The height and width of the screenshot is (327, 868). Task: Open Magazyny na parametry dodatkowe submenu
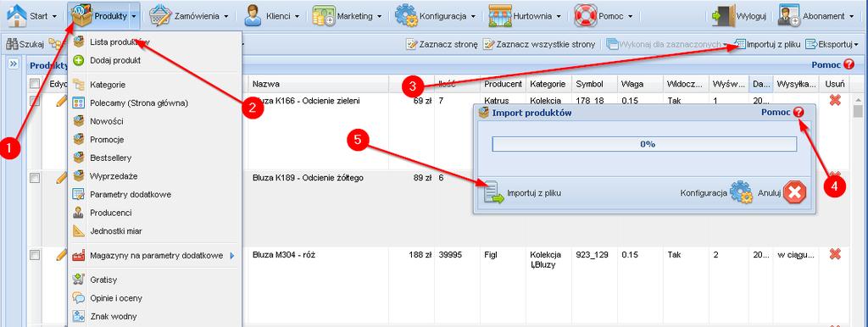click(155, 256)
